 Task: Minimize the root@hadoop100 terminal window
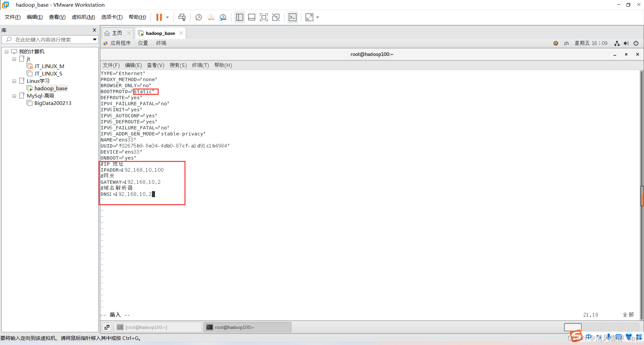tap(615, 54)
